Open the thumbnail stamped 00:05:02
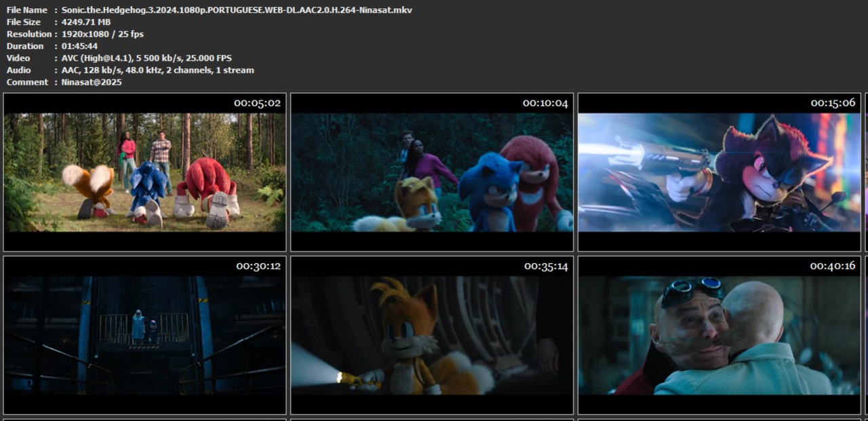The image size is (868, 421). coord(145,172)
